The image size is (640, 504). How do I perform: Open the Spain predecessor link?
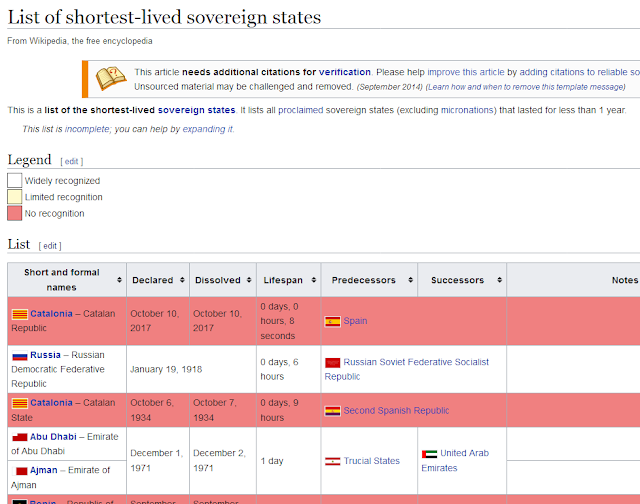pos(355,321)
